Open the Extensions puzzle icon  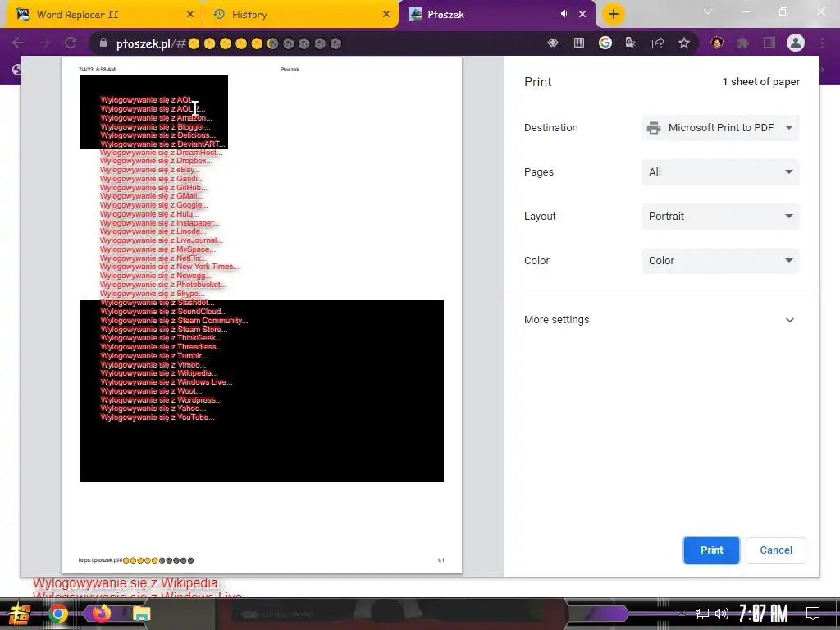click(x=743, y=43)
